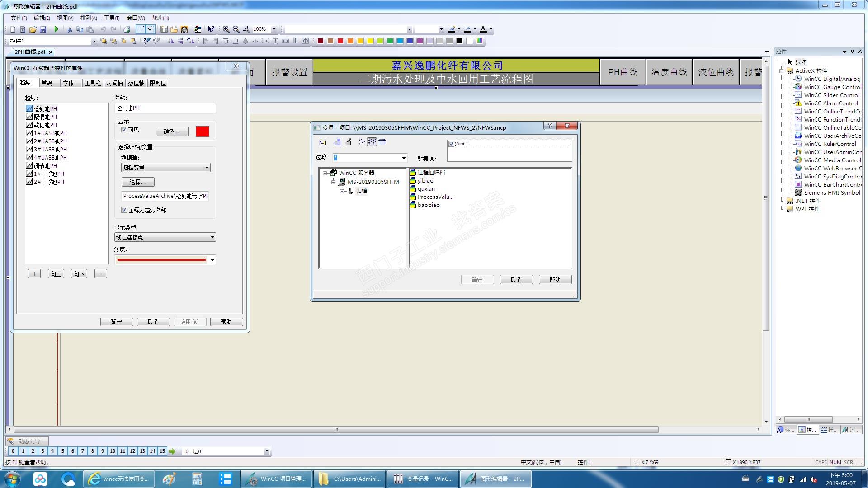Click the context help arrow icon
868x488 pixels.
211,29
